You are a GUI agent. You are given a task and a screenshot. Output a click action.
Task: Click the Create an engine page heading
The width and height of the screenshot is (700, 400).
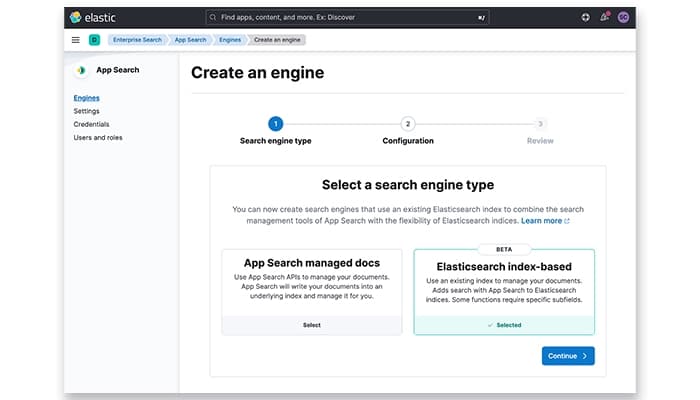[x=258, y=73]
